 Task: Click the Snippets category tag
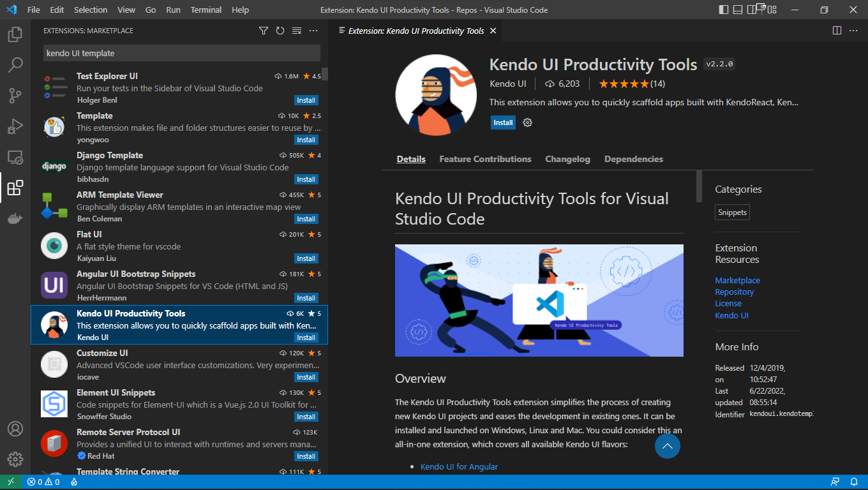tap(732, 212)
